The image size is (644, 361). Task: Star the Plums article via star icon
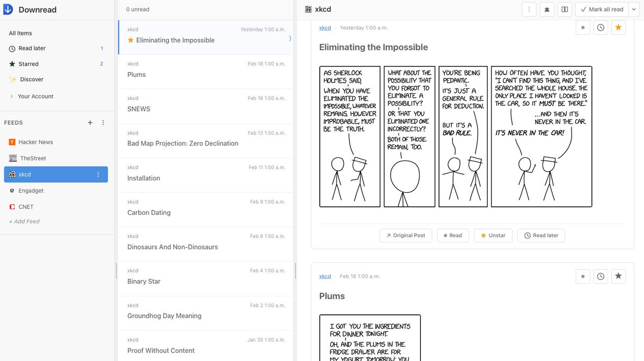pyautogui.click(x=618, y=276)
